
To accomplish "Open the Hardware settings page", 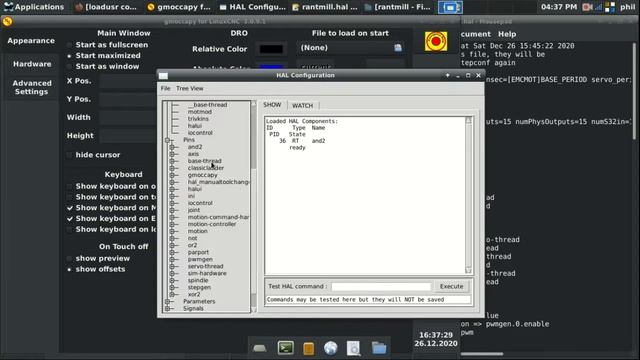I will coord(32,64).
